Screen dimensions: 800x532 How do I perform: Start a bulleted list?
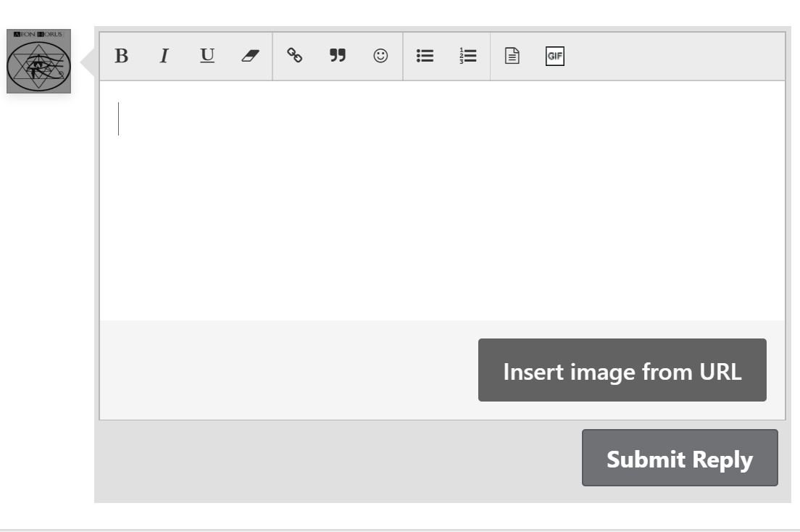point(425,56)
